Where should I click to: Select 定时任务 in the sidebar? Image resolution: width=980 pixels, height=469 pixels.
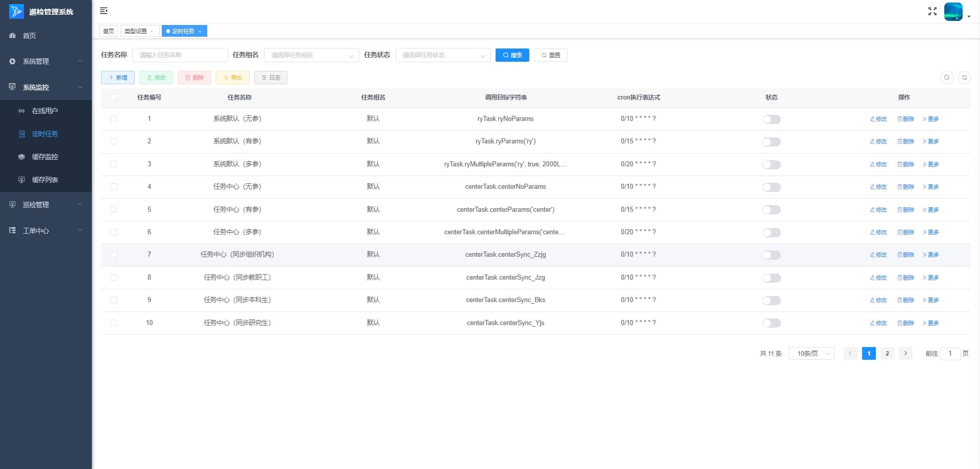pyautogui.click(x=46, y=134)
